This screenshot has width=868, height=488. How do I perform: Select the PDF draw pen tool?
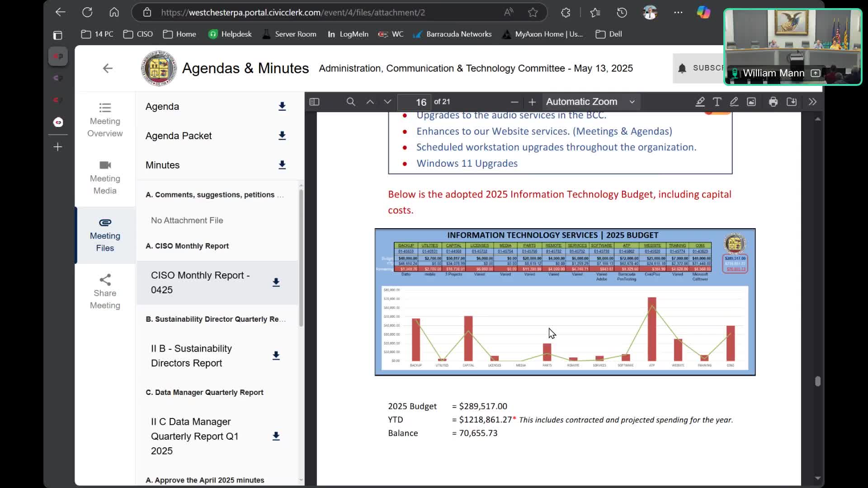[734, 102]
